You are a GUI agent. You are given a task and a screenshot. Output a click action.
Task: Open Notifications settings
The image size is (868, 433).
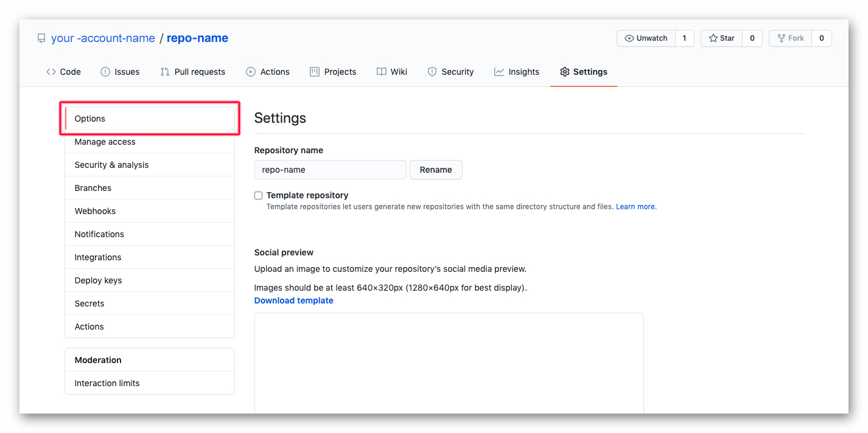click(x=150, y=234)
